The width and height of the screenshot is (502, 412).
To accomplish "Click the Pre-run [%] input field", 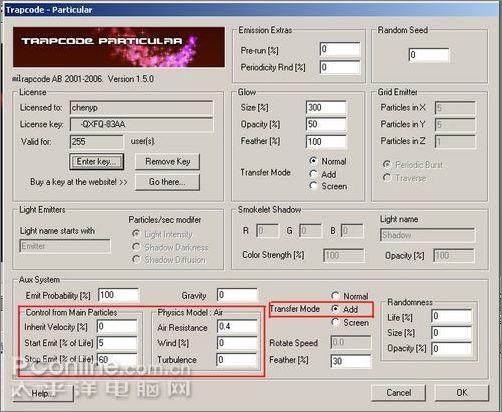I will 340,50.
